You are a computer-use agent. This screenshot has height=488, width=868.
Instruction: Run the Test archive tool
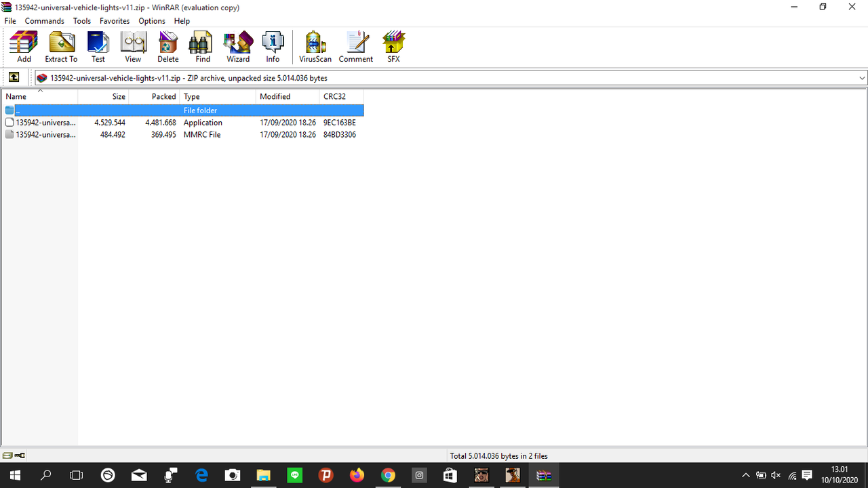click(x=98, y=47)
